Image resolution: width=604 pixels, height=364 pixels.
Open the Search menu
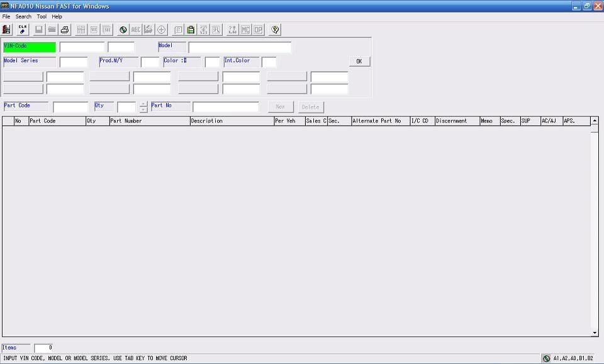[23, 16]
